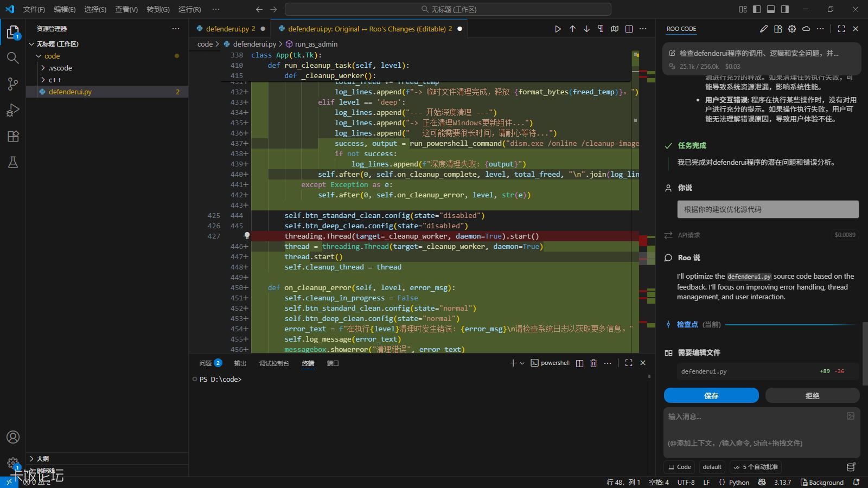Switch to the 问题 (Problems) panel tab
Screen dimensions: 868x488
(x=206, y=363)
